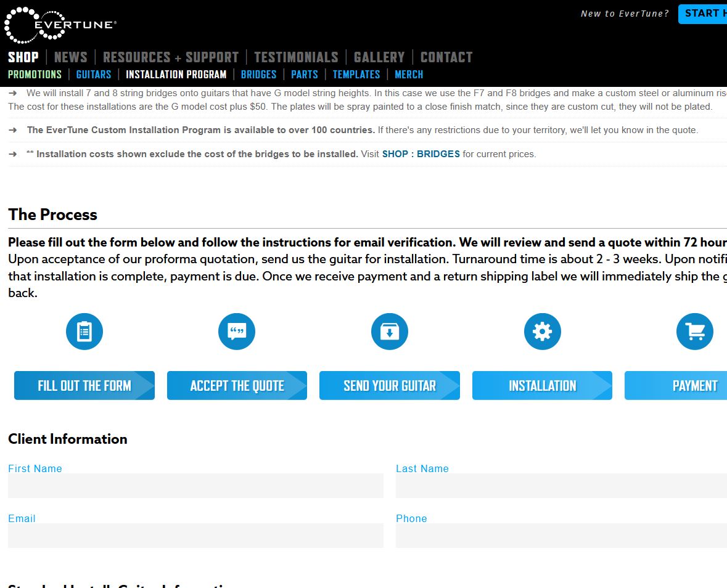Click the START HERE button
Image resolution: width=727 pixels, height=588 pixels.
coord(702,14)
